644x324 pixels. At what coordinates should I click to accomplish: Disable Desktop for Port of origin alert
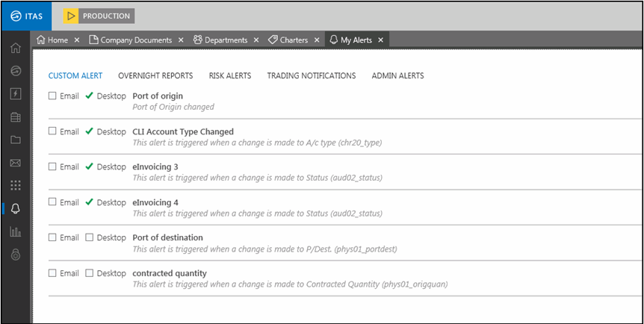tap(89, 96)
